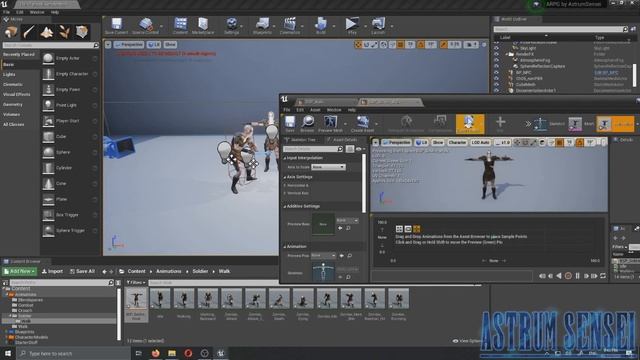Click the Show button in main viewport
640x360 pixels.
[x=170, y=44]
